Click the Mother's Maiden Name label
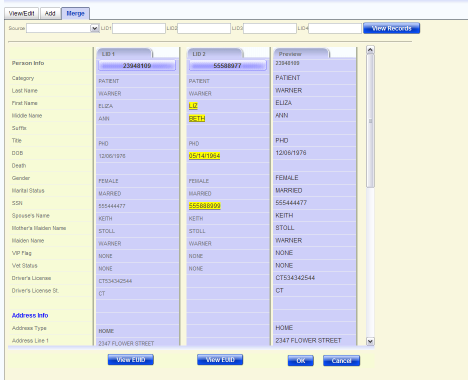This screenshot has width=468, height=380. click(39, 228)
